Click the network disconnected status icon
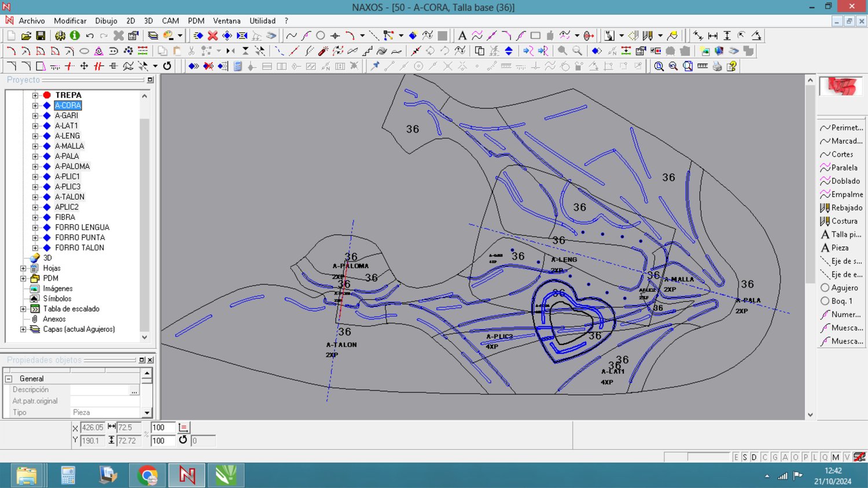Image resolution: width=868 pixels, height=488 pixels. [x=860, y=457]
